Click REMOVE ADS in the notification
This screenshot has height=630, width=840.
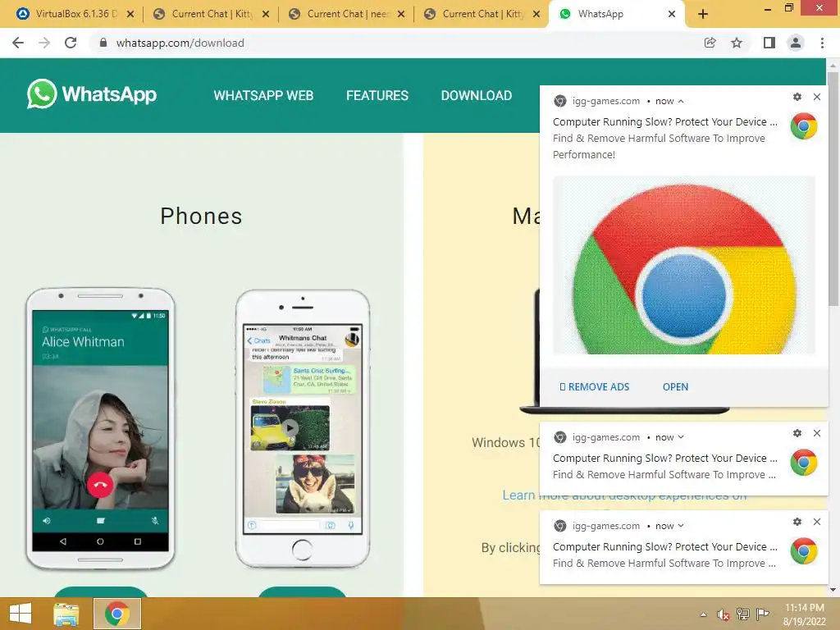[x=595, y=387]
